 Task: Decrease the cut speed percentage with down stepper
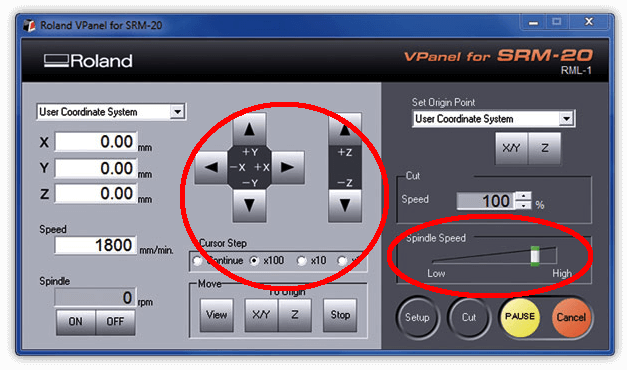click(523, 205)
